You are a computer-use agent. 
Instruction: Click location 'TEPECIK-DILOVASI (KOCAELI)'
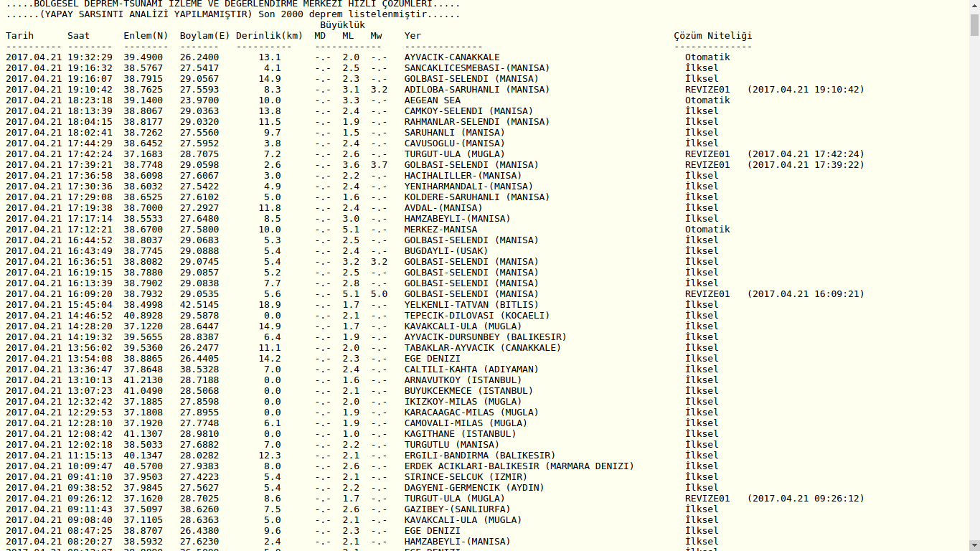(x=477, y=316)
